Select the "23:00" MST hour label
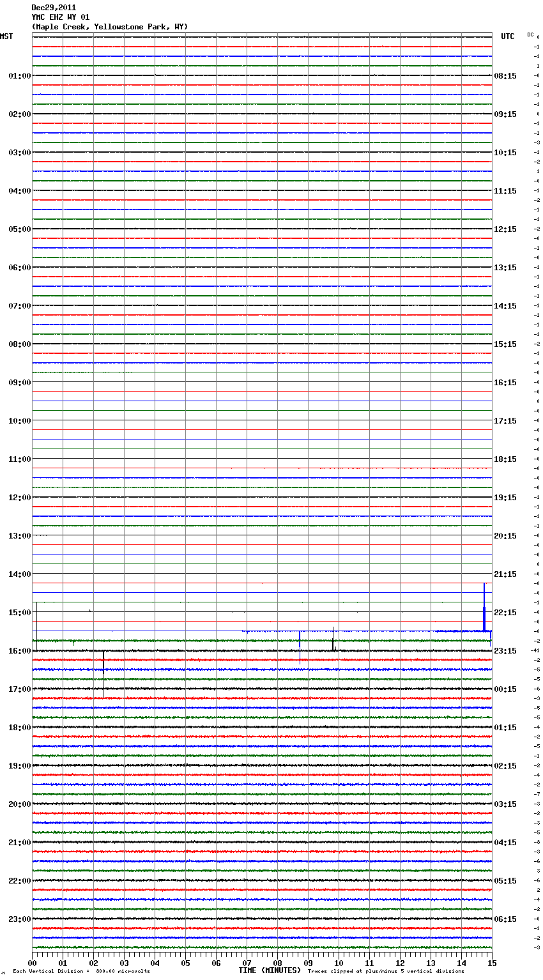The width and height of the screenshot is (543, 980). [20, 919]
